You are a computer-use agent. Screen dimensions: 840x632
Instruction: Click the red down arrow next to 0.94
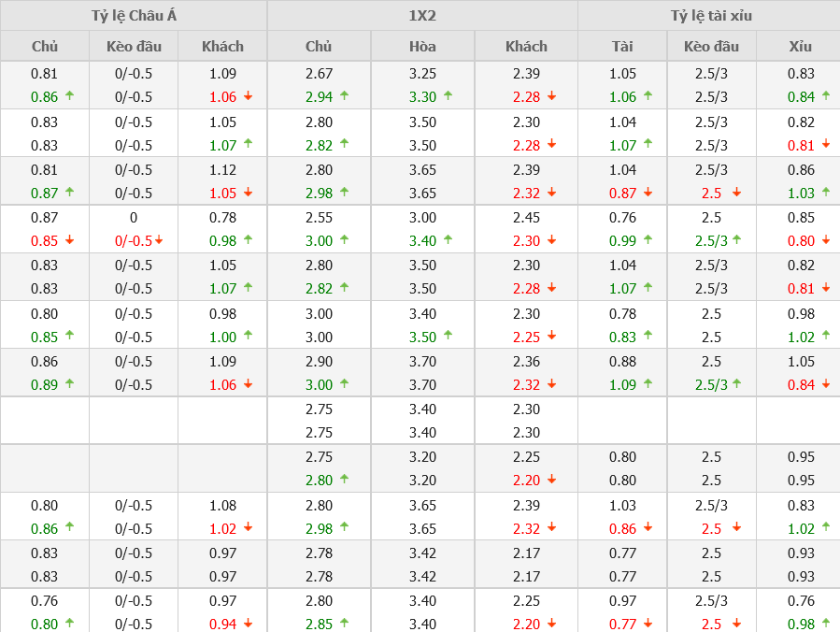[248, 623]
